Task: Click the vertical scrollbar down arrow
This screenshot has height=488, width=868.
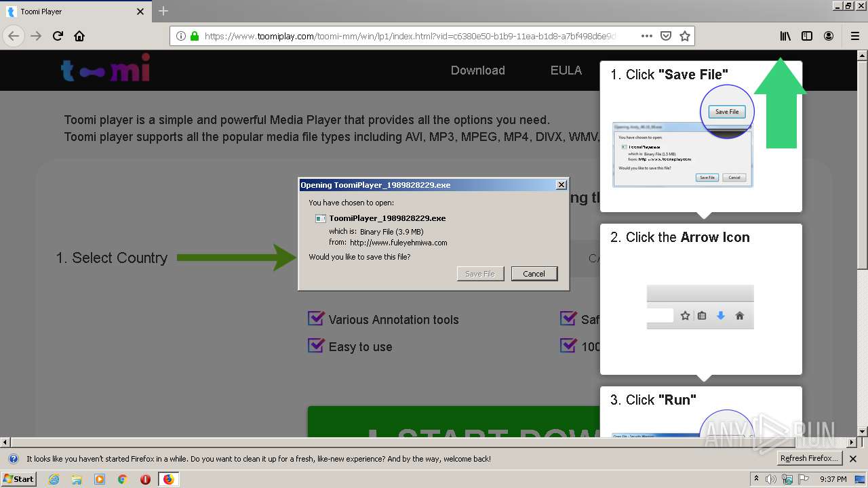Action: click(862, 432)
